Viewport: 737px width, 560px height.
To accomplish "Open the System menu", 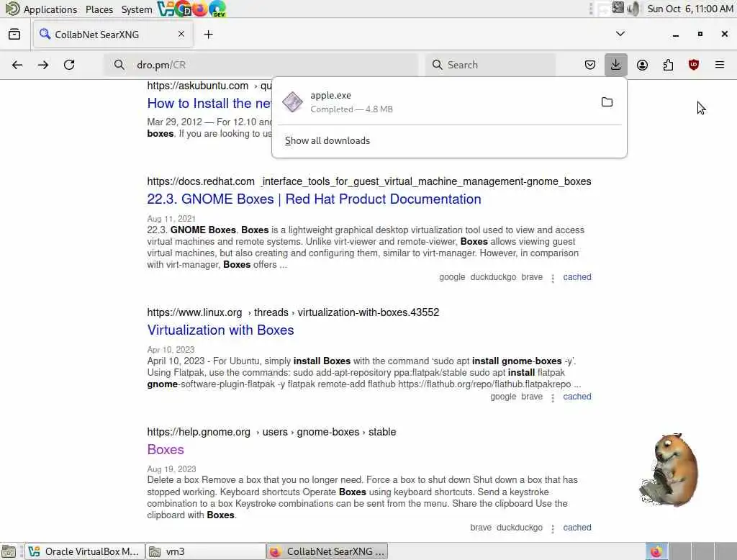I will point(136,9).
